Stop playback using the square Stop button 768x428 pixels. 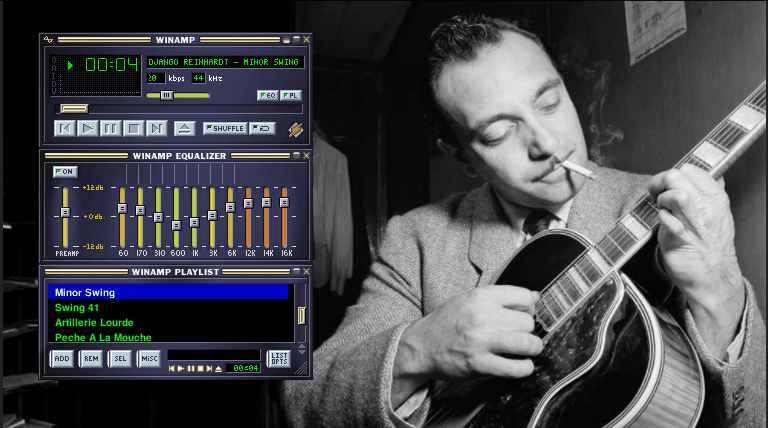tap(133, 128)
